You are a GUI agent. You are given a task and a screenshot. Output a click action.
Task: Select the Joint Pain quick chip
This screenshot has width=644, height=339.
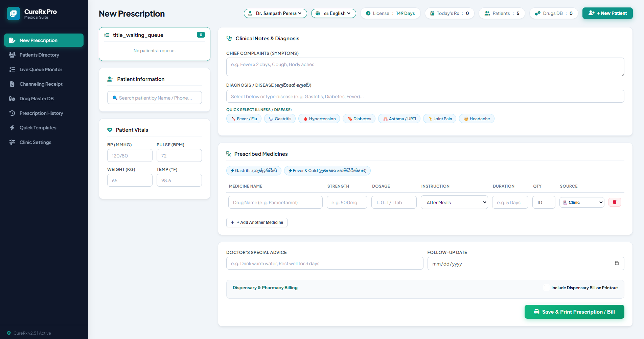(x=440, y=119)
